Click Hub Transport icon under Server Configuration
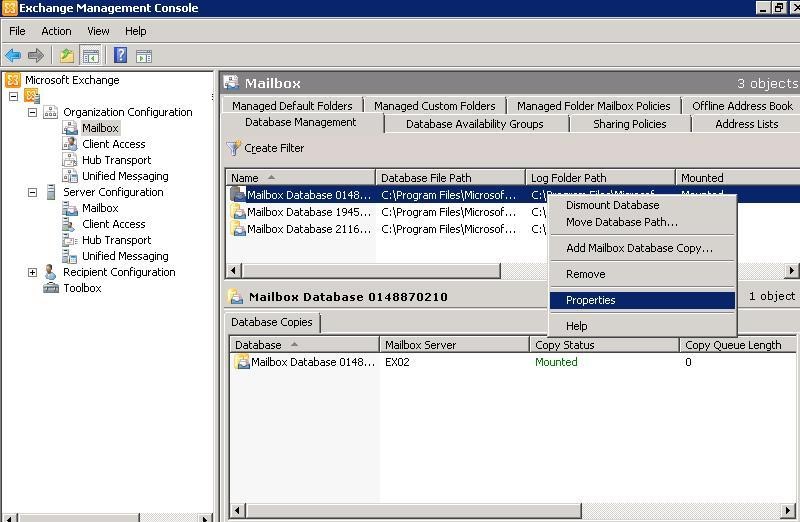This screenshot has height=522, width=800. [x=69, y=240]
